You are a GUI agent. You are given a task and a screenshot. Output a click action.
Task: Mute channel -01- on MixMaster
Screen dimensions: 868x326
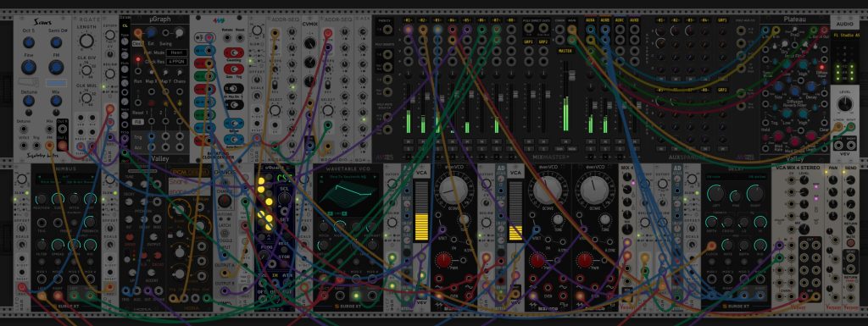409,141
